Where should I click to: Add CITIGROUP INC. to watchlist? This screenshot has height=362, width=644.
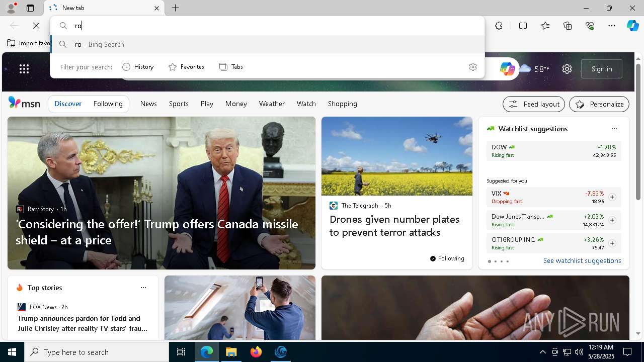(612, 243)
